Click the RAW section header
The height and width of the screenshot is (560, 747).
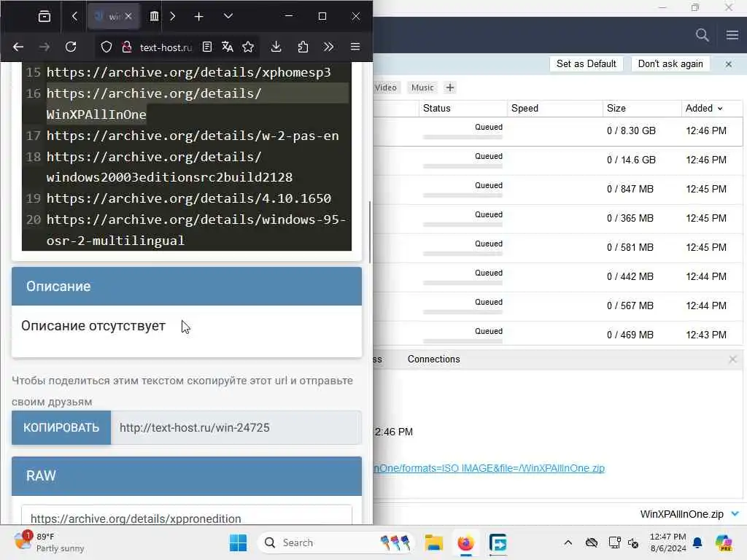(187, 475)
